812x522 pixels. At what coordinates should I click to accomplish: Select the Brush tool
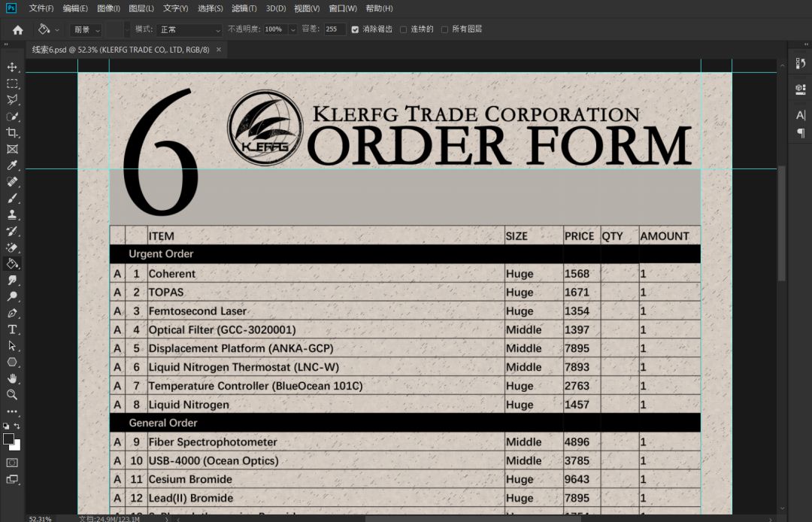coord(12,198)
